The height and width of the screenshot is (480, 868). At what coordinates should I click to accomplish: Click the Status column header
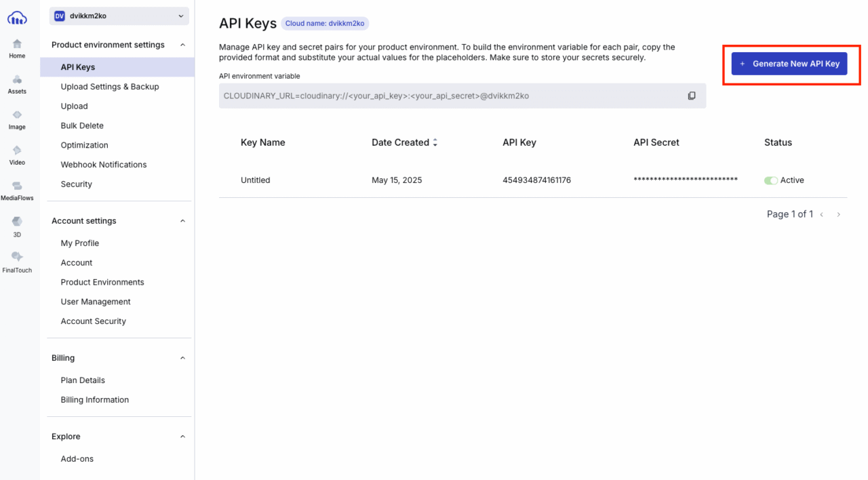(x=778, y=142)
